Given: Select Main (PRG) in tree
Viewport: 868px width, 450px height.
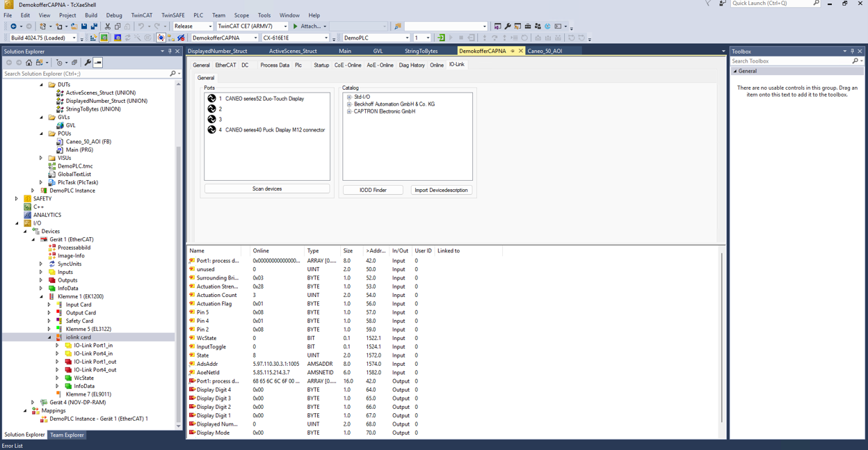Looking at the screenshot, I should point(79,150).
